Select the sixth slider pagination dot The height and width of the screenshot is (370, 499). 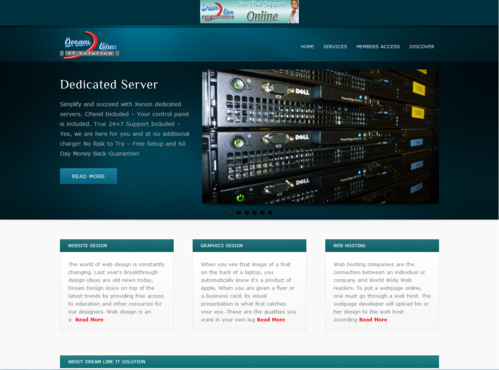pyautogui.click(x=270, y=213)
